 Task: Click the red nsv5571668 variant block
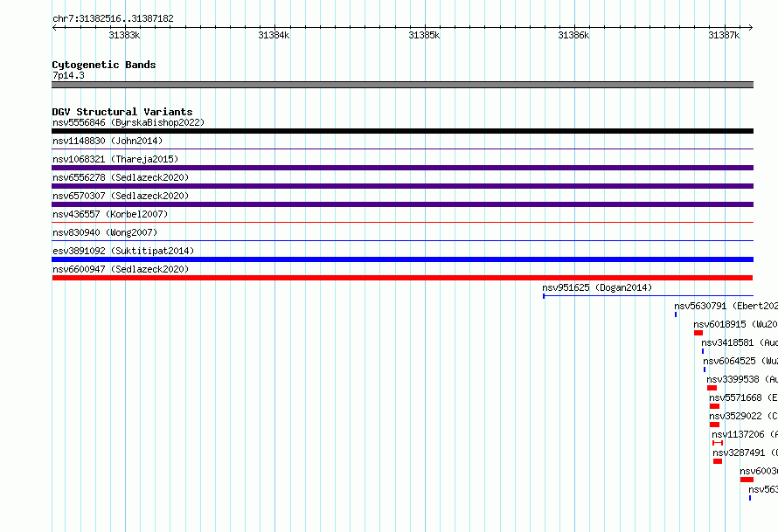click(714, 406)
